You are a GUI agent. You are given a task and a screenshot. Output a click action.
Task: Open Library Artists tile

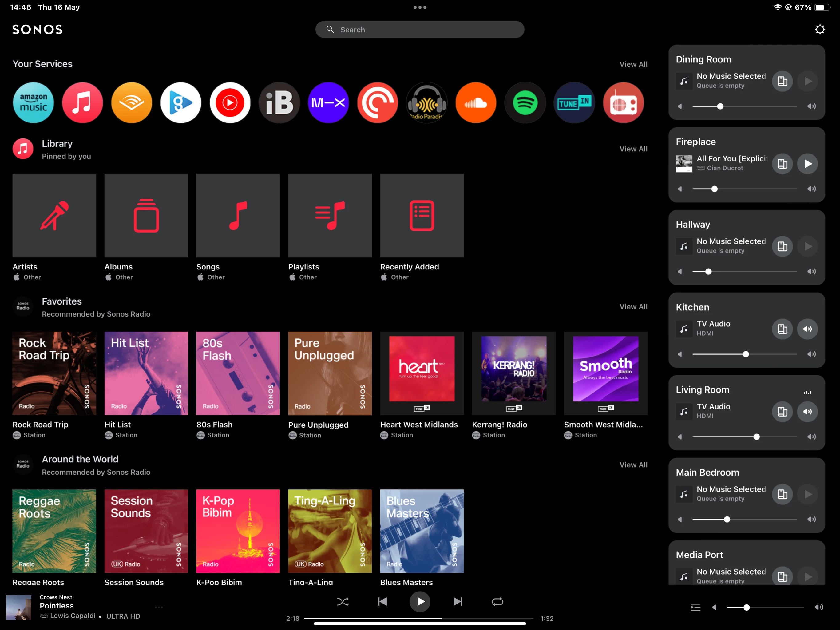[54, 215]
